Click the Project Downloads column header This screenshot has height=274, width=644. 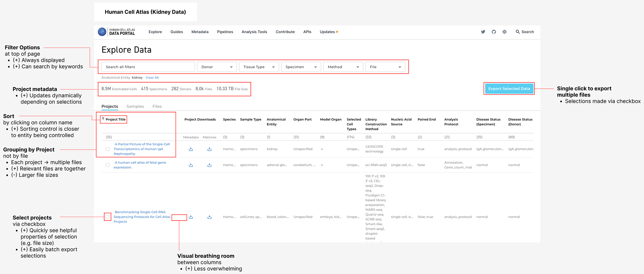[x=200, y=119]
